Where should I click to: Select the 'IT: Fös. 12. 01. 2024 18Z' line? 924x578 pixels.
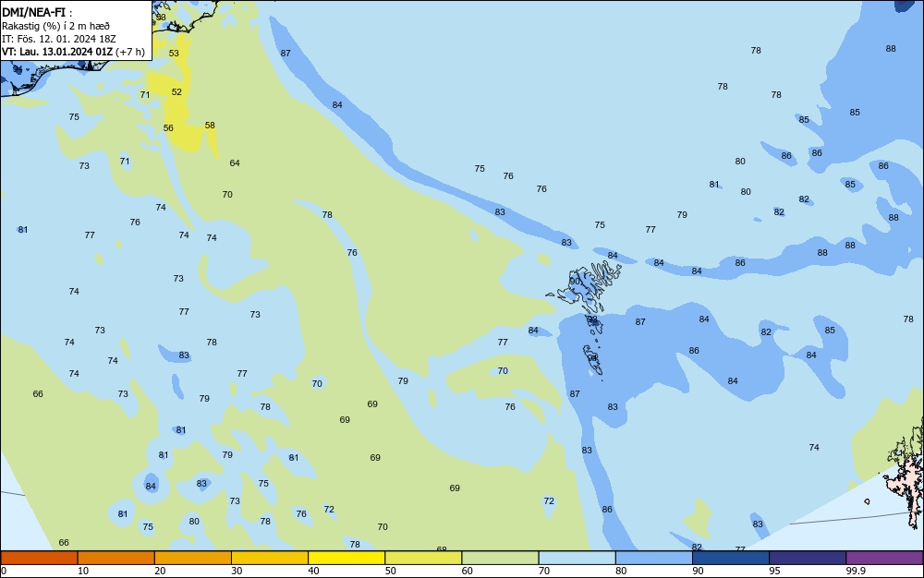[x=58, y=39]
